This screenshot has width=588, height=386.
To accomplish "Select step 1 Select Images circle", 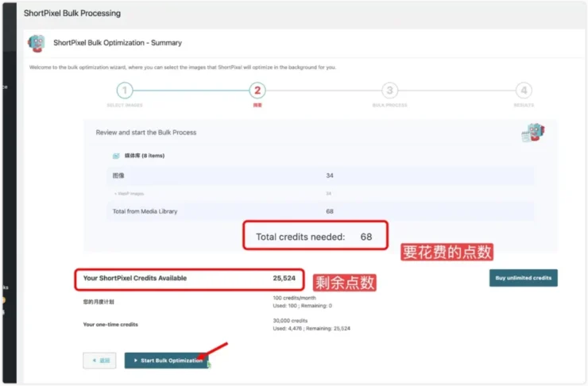I will 125,91.
